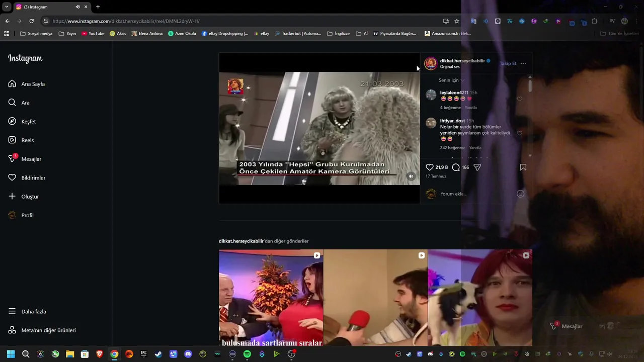The image size is (644, 362).
Task: Open Epic Games launcher from taskbar
Action: coord(144,354)
